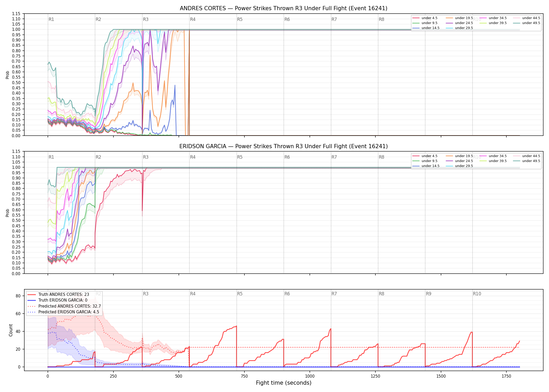Select 'Predicted ERIDSON GARCIA: 4.5' legend item
Screen dimensions: 549x392
point(63,312)
